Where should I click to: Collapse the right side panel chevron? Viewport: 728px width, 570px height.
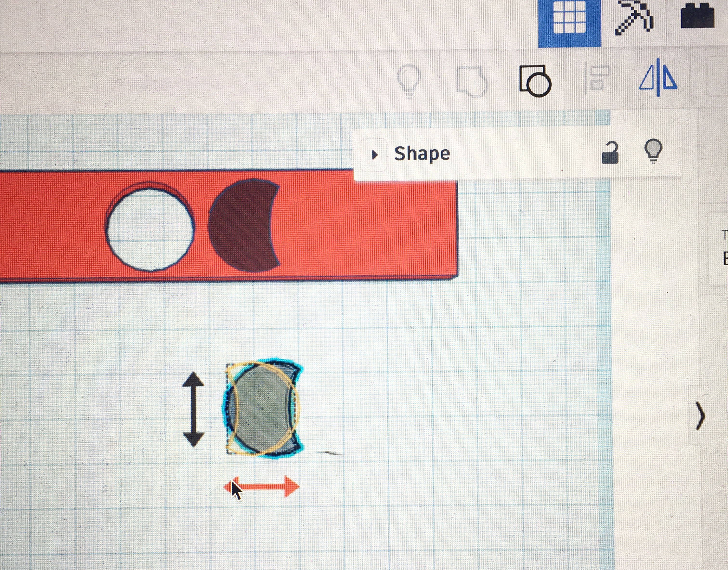700,416
